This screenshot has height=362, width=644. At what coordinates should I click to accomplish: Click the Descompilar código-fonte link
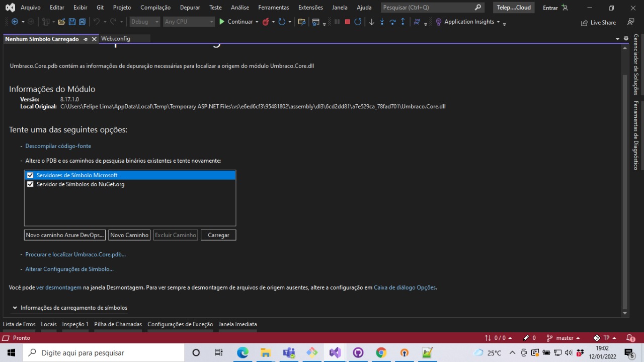[58, 146]
